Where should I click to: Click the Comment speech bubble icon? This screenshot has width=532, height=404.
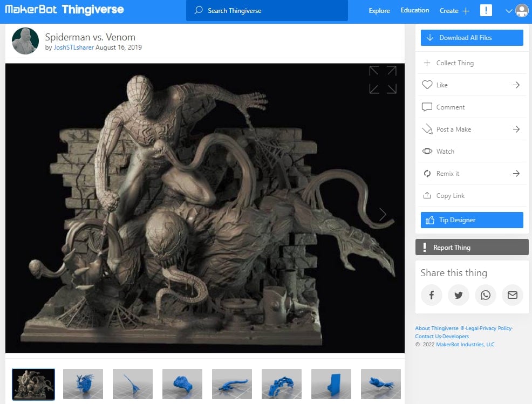(x=427, y=107)
